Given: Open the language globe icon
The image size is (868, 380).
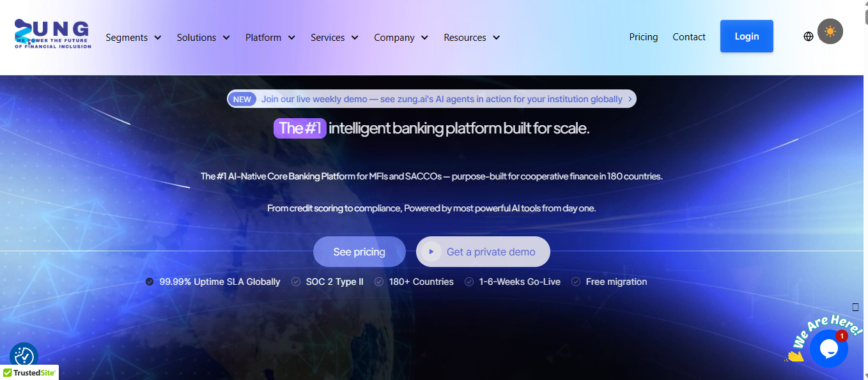Looking at the screenshot, I should click(809, 36).
